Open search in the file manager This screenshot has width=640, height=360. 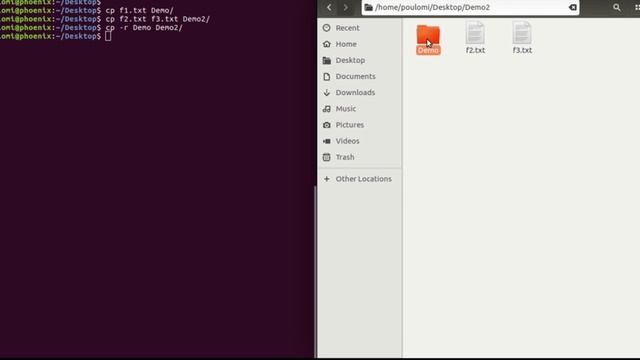point(617,7)
